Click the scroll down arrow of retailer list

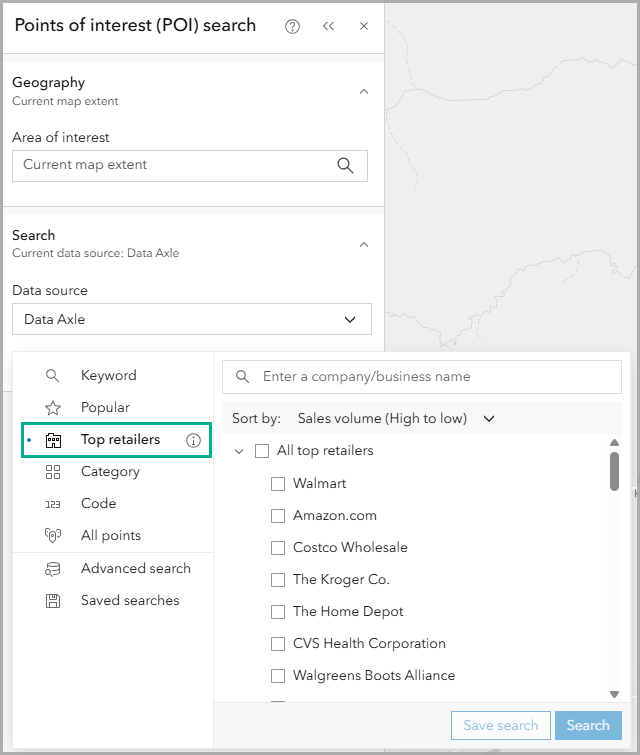coord(614,694)
